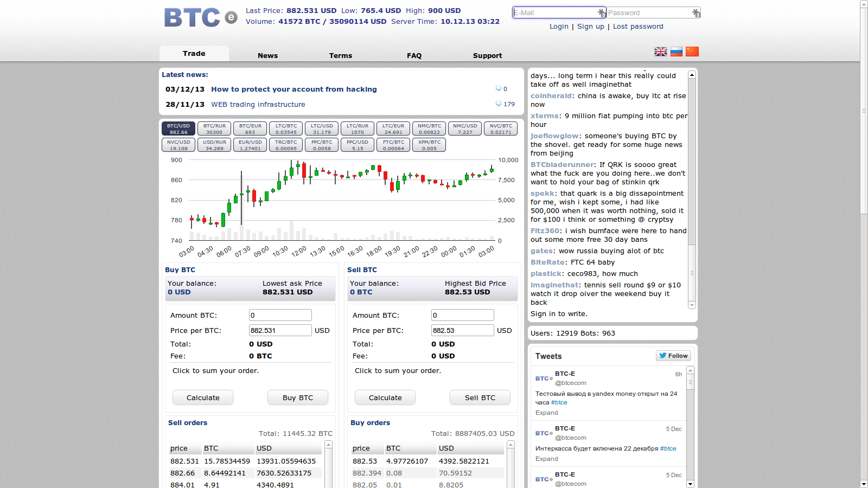Switch language to Russian flag
868x488 pixels.
pos(676,52)
